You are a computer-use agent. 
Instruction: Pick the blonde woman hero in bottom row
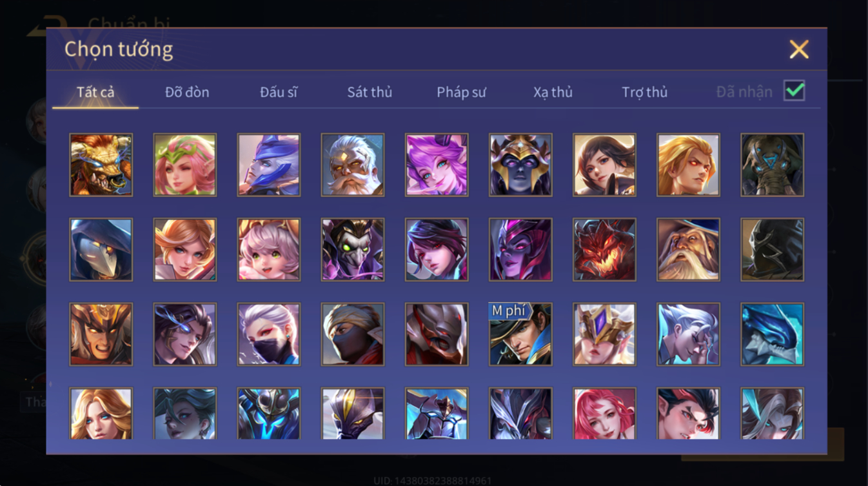[x=101, y=413]
